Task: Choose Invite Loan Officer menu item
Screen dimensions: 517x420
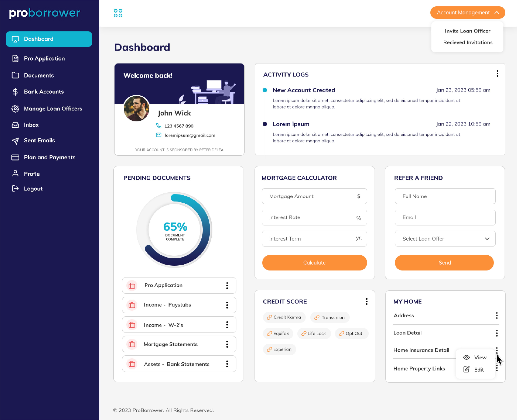Action: coord(467,31)
